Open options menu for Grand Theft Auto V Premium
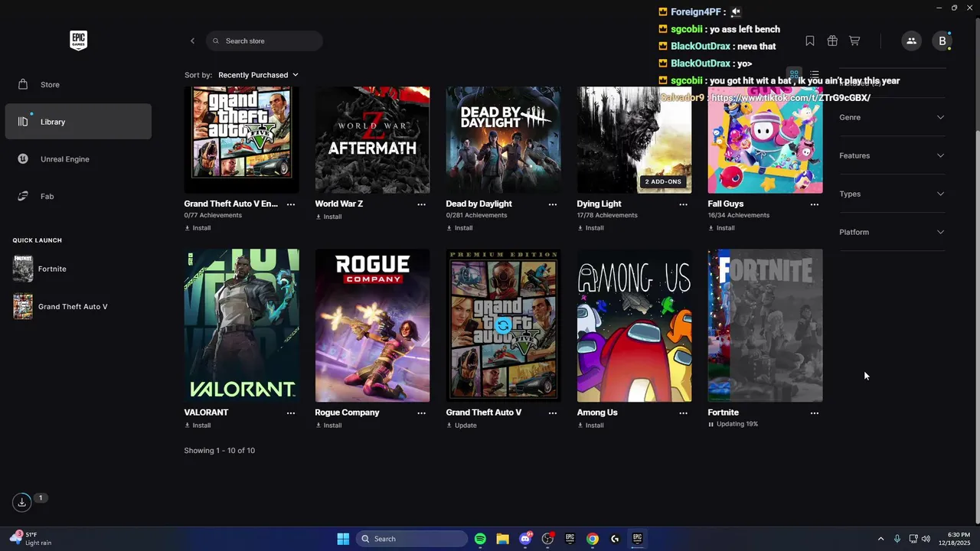The width and height of the screenshot is (980, 551). (x=553, y=413)
